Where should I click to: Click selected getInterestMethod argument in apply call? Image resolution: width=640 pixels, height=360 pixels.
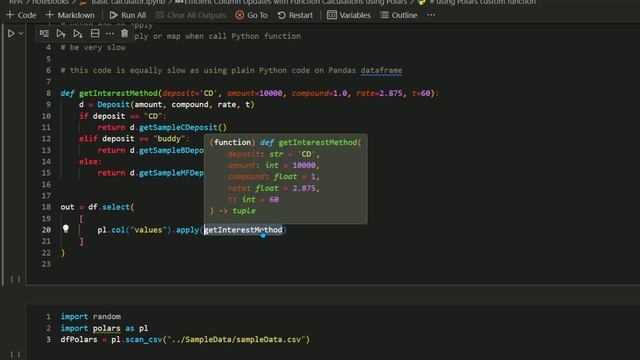243,230
